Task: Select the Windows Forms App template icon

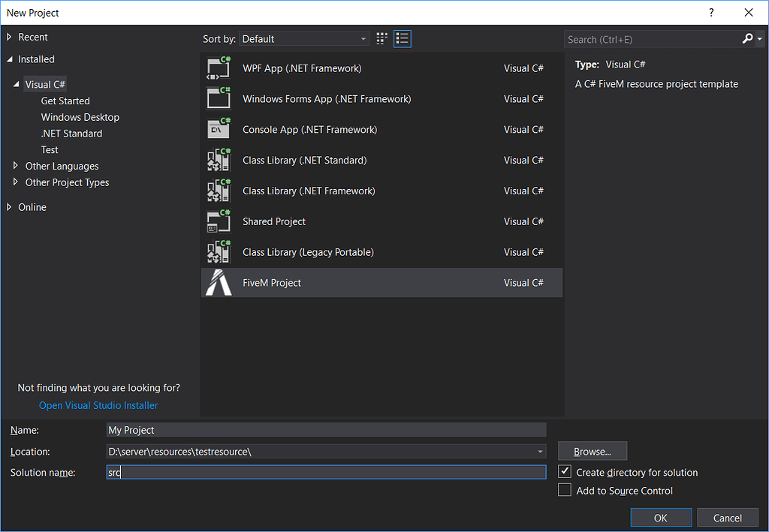Action: [218, 98]
